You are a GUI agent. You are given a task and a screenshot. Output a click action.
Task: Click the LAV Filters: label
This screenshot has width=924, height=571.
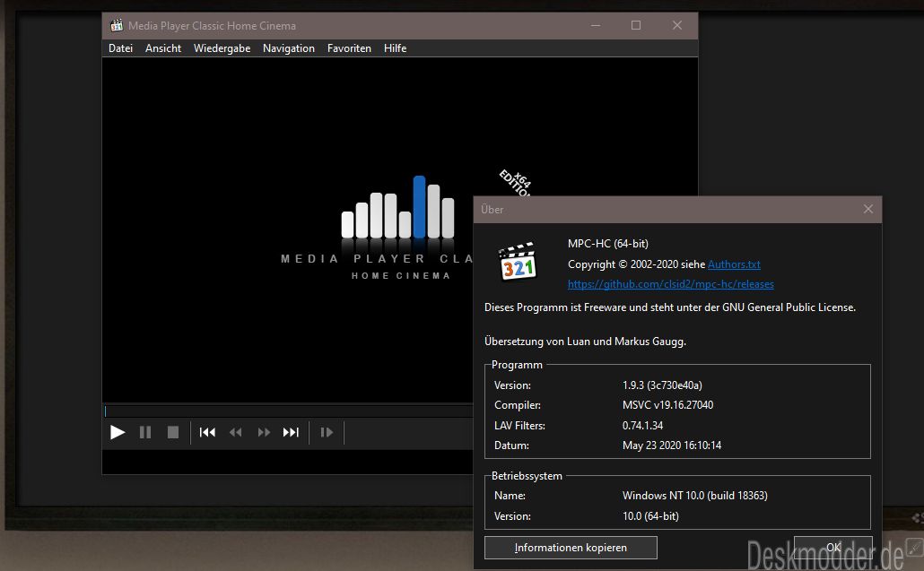pos(519,426)
